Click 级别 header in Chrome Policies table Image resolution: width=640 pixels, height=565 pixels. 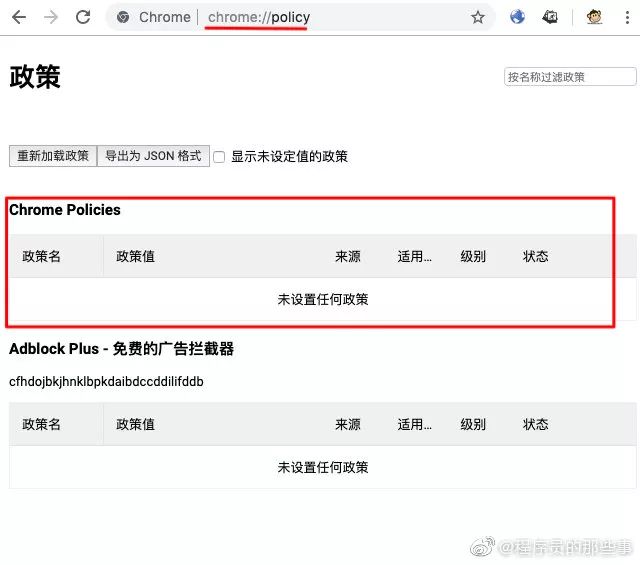tap(473, 256)
